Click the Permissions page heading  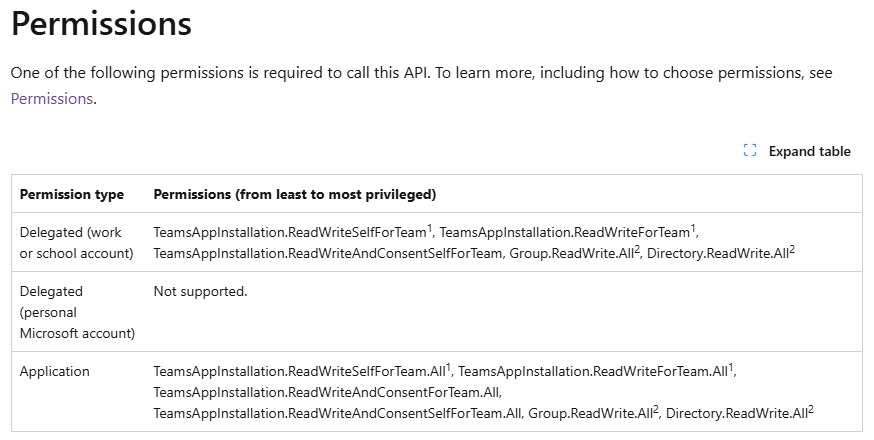coord(101,23)
